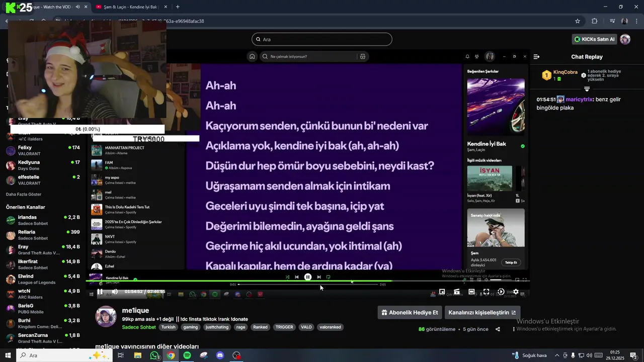Share the video with share icon

tap(498, 329)
